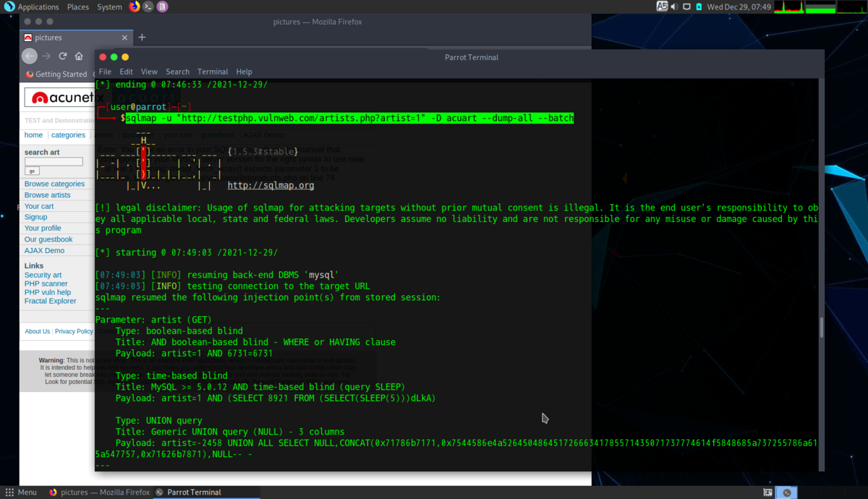Open AJAX Demo sidebar link

point(44,250)
